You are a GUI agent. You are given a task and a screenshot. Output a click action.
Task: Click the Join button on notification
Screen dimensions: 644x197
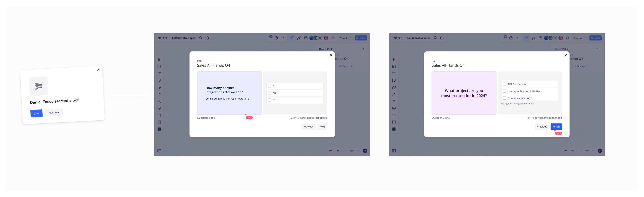pyautogui.click(x=36, y=113)
